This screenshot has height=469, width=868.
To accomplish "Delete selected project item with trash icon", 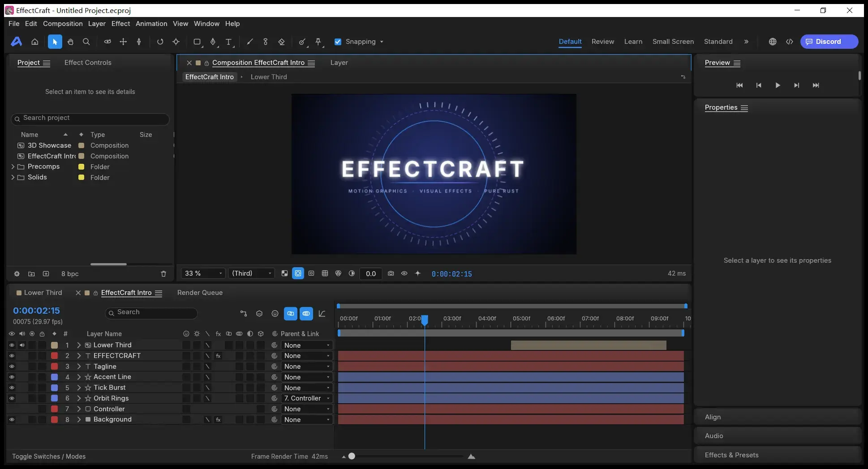I will coord(163,274).
